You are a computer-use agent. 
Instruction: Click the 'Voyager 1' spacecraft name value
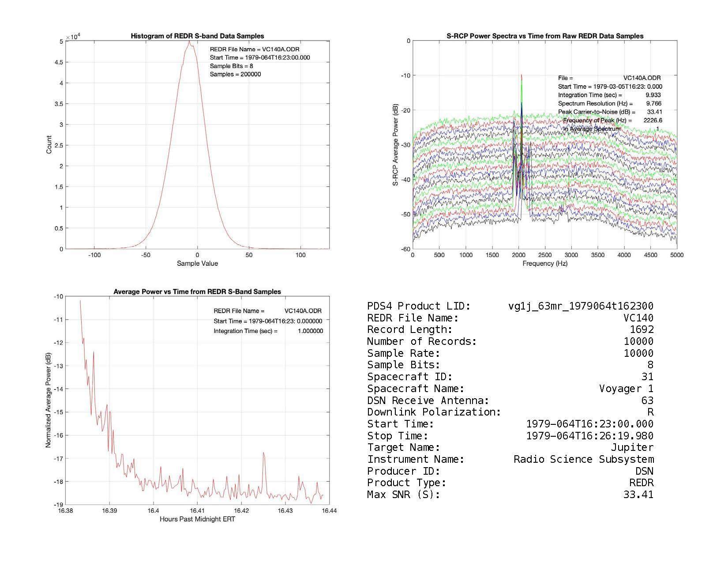(x=626, y=389)
